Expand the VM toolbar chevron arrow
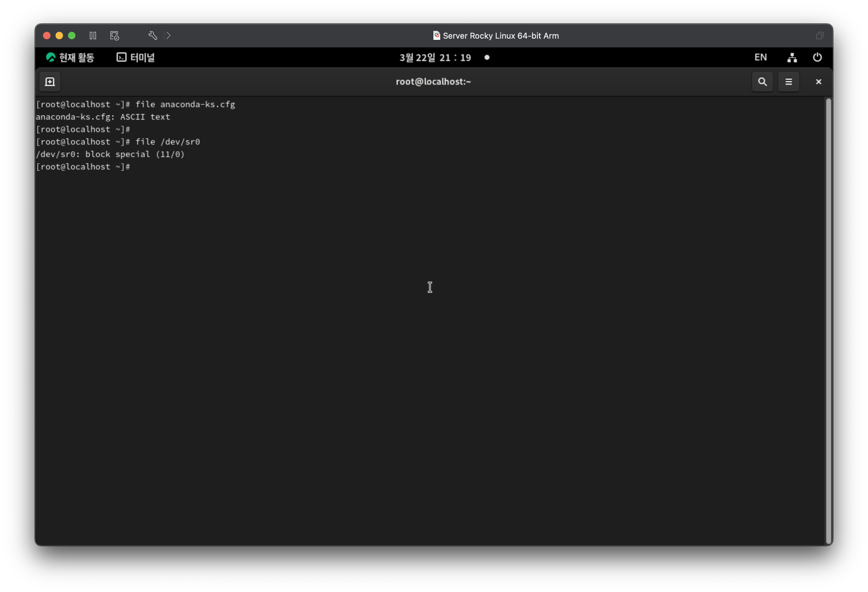Viewport: 868px width, 592px height. pos(168,36)
